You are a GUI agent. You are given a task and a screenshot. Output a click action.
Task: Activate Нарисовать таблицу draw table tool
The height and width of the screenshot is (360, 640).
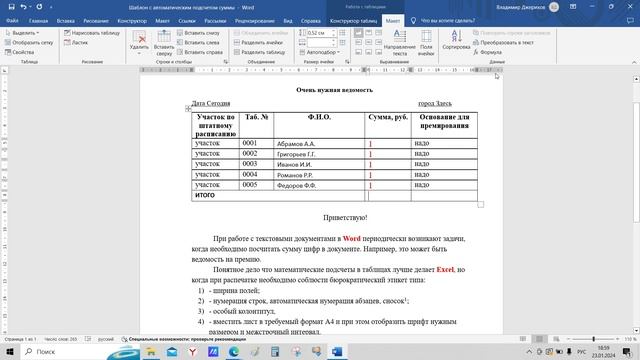[92, 33]
